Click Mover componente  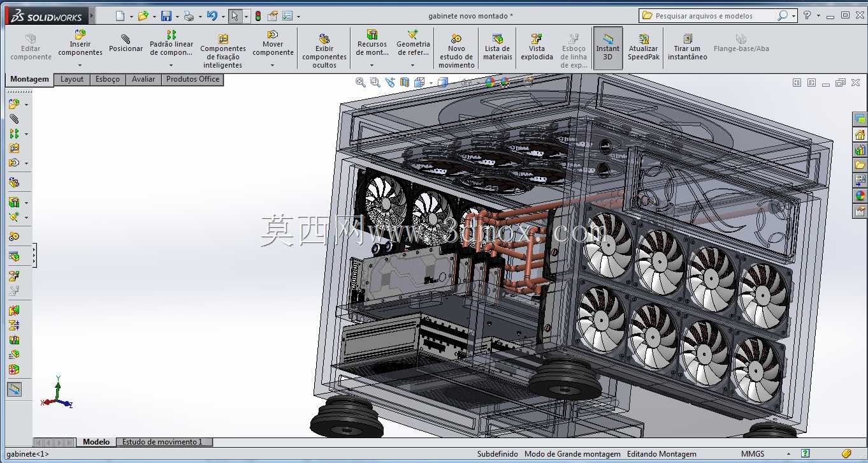tap(273, 44)
